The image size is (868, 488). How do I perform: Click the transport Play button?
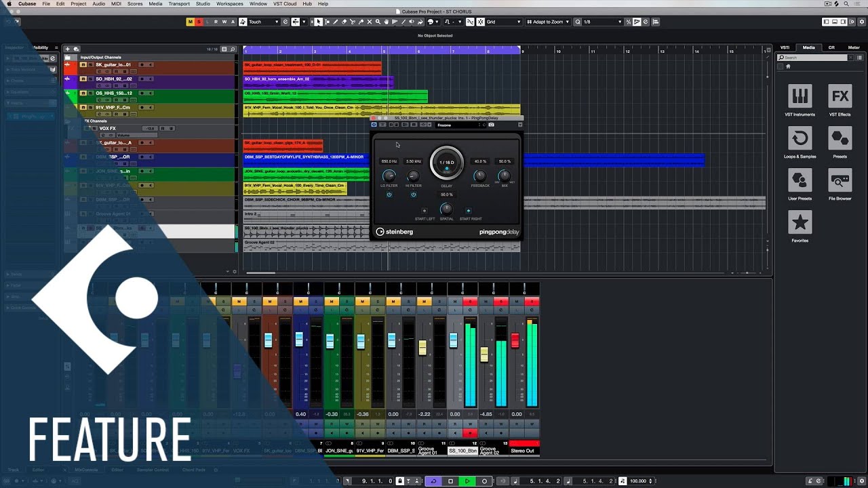tap(467, 481)
